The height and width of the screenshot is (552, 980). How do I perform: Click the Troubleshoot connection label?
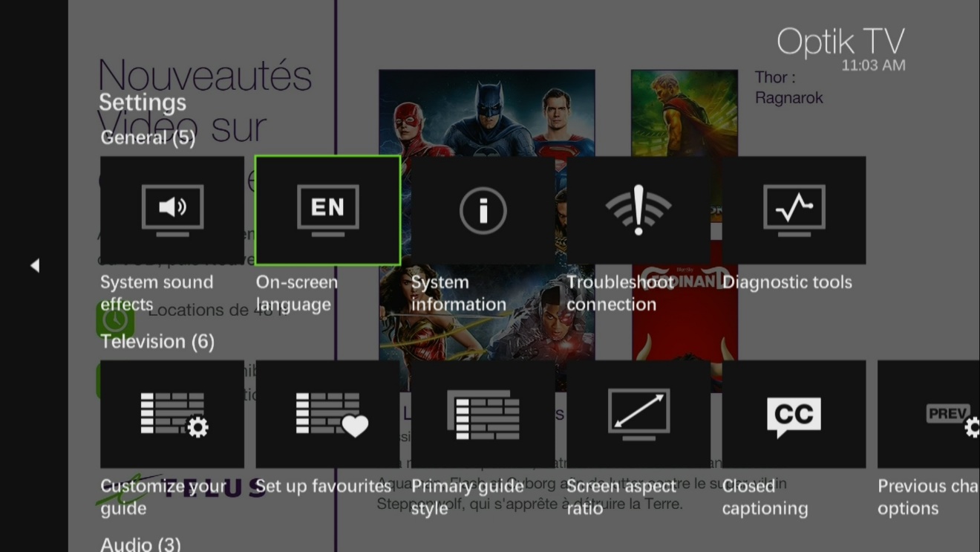(620, 293)
